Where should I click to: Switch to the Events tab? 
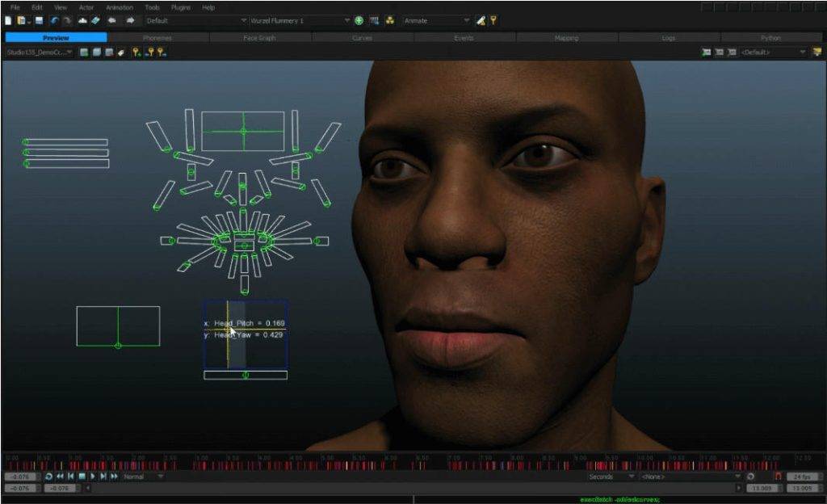tap(464, 37)
